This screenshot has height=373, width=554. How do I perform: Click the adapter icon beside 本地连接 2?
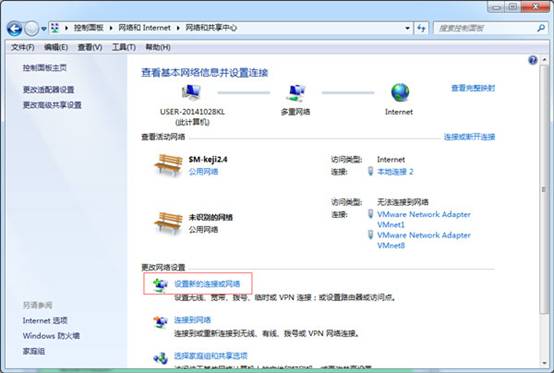click(370, 171)
